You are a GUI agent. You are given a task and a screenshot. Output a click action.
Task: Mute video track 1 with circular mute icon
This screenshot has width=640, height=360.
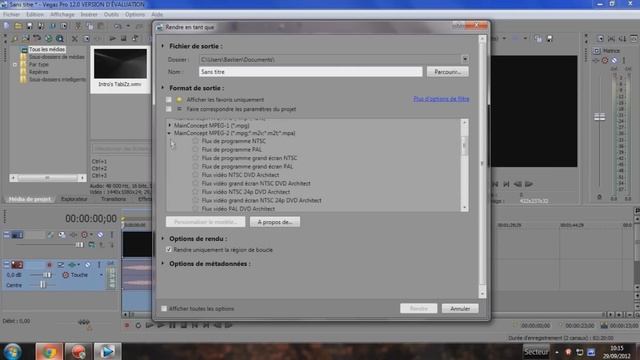[100, 235]
